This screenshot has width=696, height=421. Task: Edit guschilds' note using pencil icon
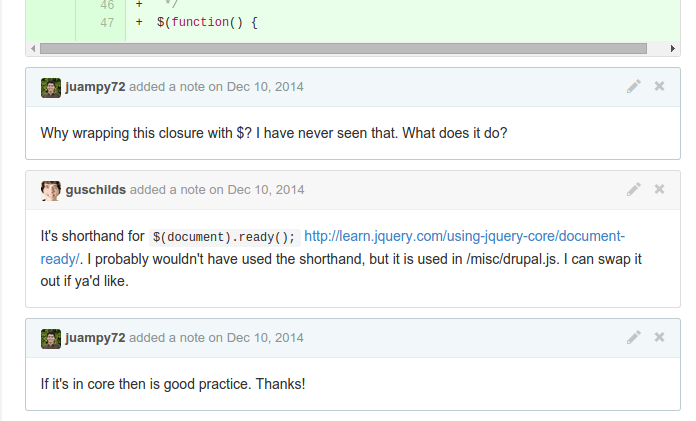point(633,189)
